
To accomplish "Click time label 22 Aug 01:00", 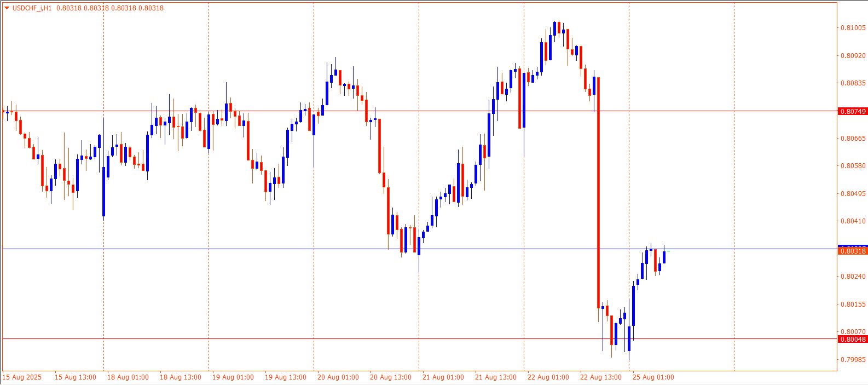I will coord(548,377).
